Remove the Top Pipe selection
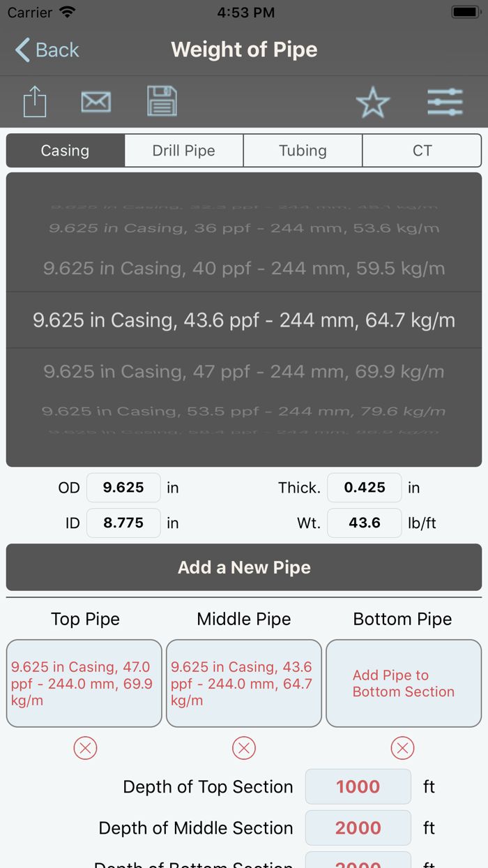 pyautogui.click(x=84, y=747)
